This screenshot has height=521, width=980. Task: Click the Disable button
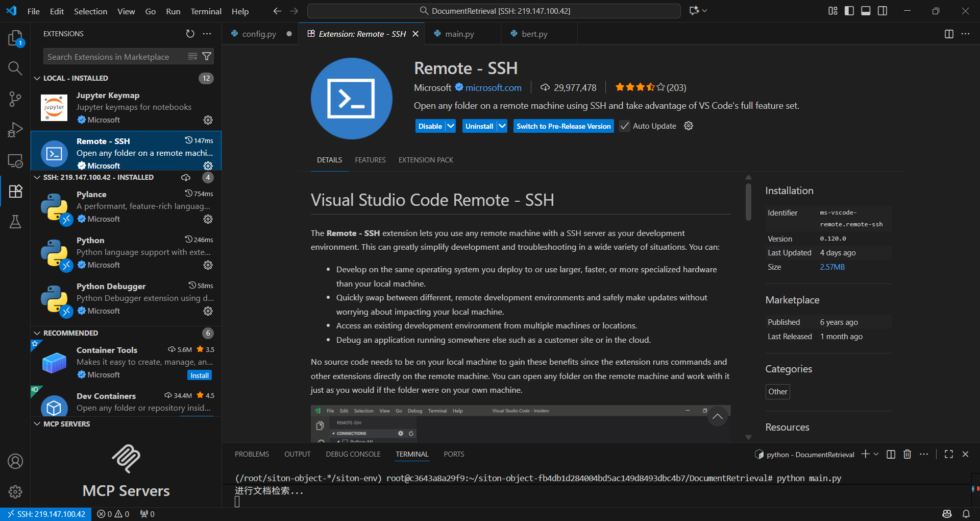(430, 126)
